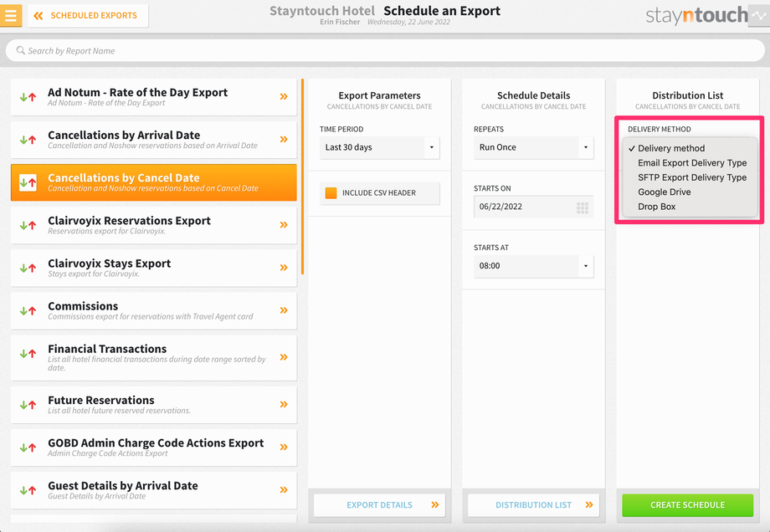Click export arrows icon for Commissions
The image size is (770, 532).
tap(28, 310)
